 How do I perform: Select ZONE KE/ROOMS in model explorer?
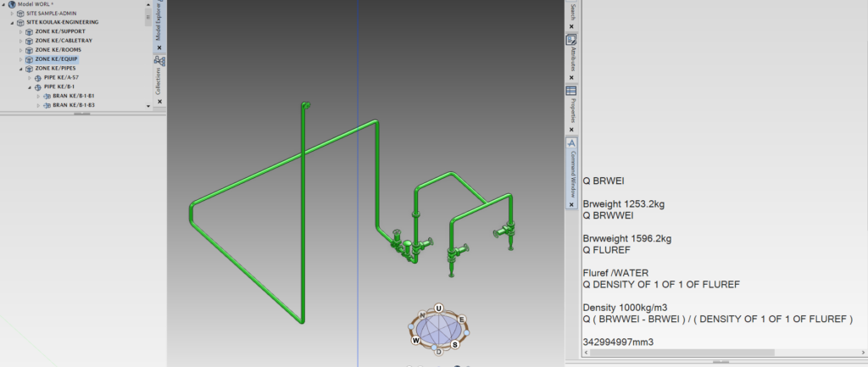pos(58,50)
